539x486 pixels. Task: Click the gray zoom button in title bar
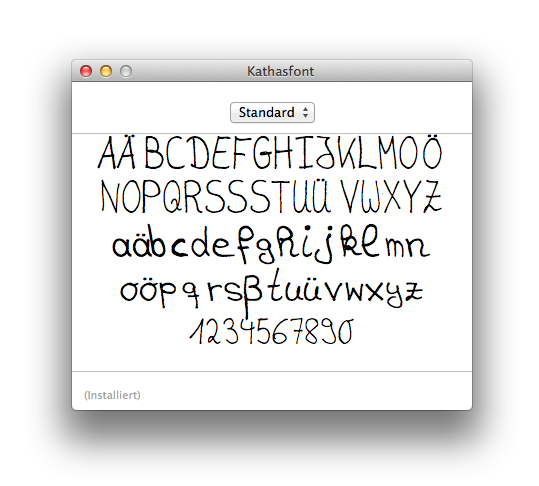coord(126,71)
